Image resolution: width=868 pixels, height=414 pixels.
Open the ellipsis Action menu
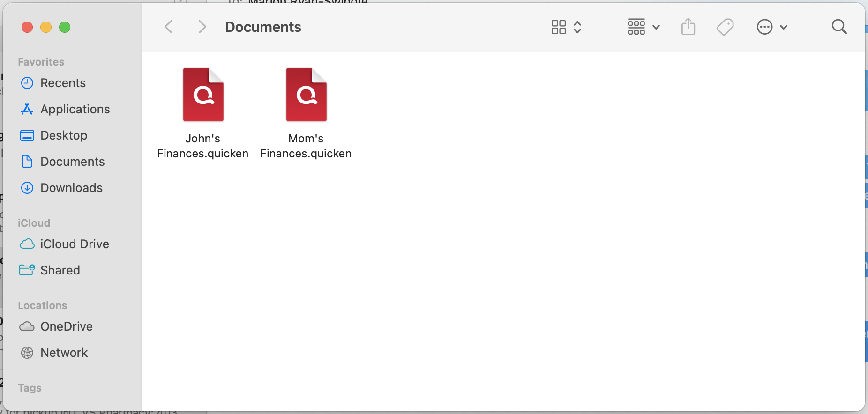[765, 27]
